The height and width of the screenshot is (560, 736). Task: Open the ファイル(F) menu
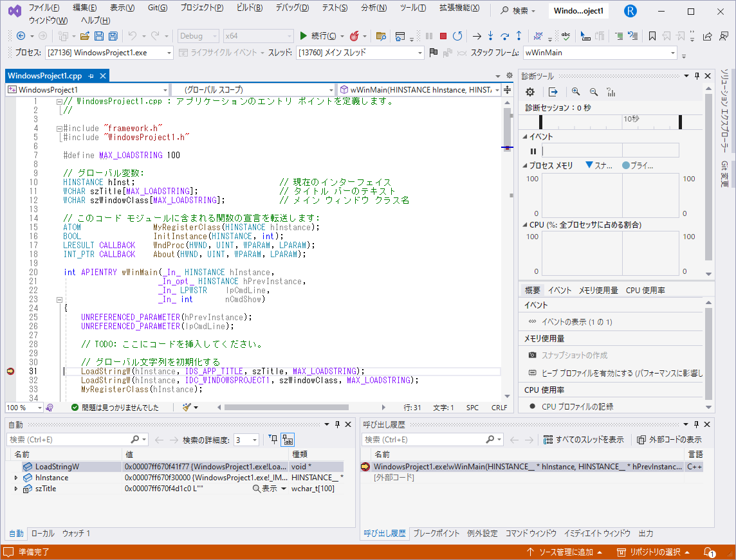[x=44, y=8]
